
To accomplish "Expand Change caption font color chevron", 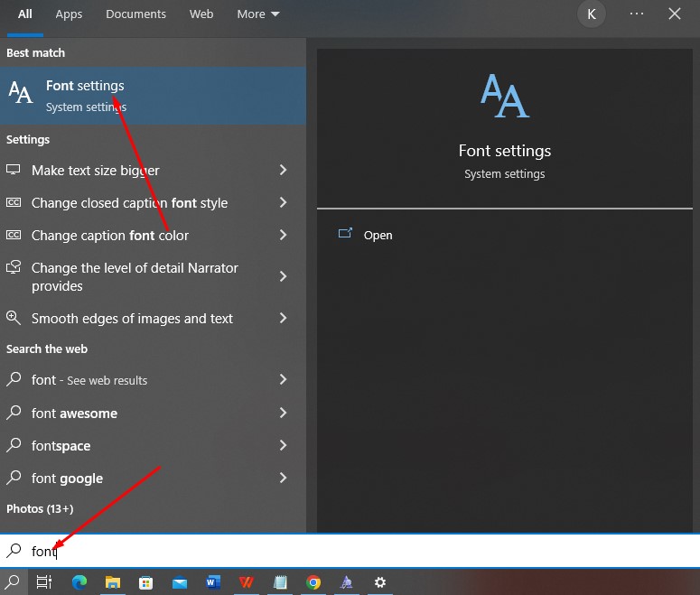I will coord(283,235).
